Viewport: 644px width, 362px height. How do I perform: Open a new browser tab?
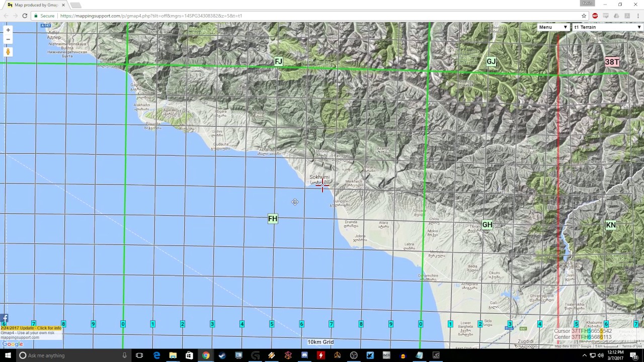(75, 5)
